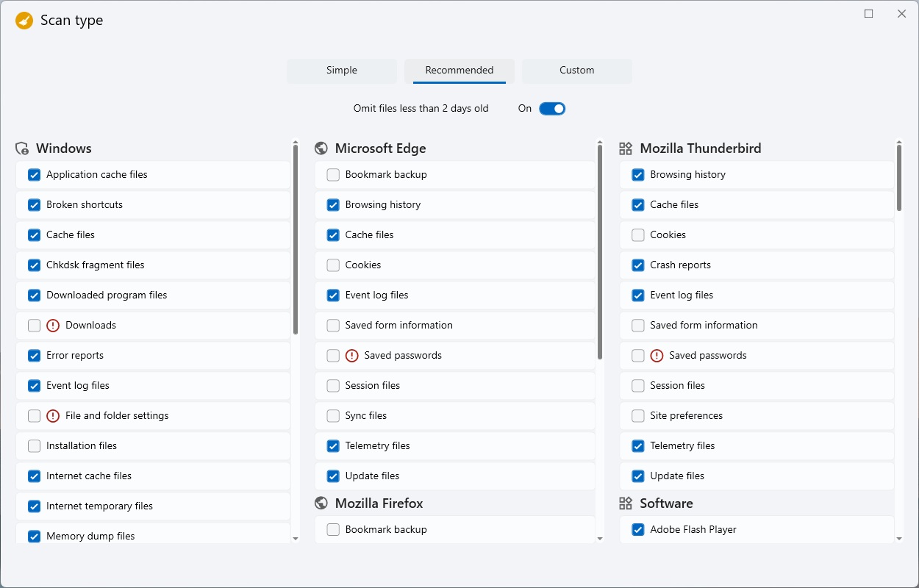The image size is (919, 588).
Task: Open the Custom scan tab
Action: 577,71
